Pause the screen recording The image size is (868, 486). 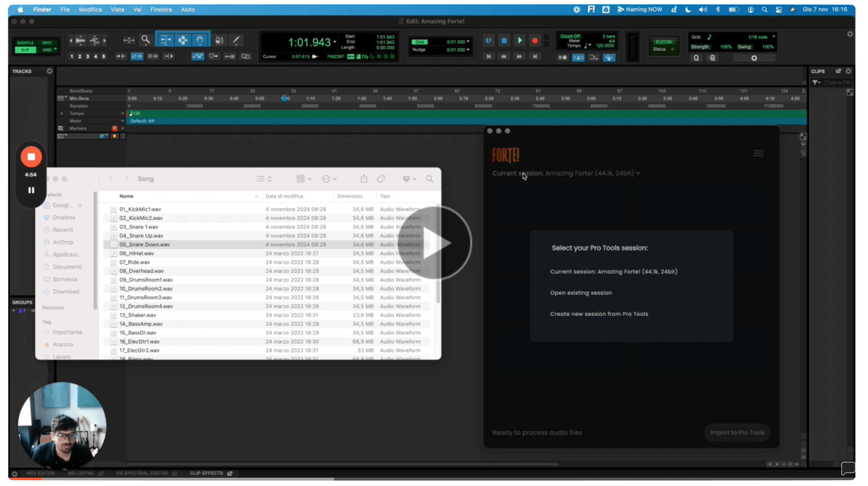pyautogui.click(x=31, y=190)
